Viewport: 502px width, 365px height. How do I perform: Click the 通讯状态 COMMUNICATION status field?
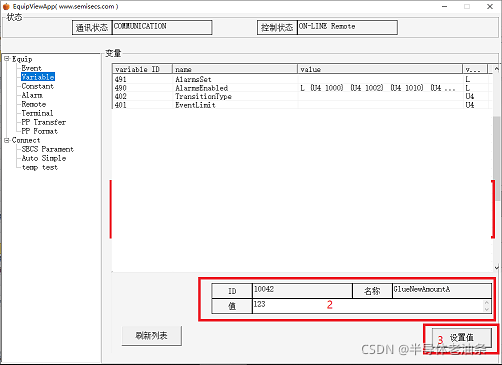162,27
